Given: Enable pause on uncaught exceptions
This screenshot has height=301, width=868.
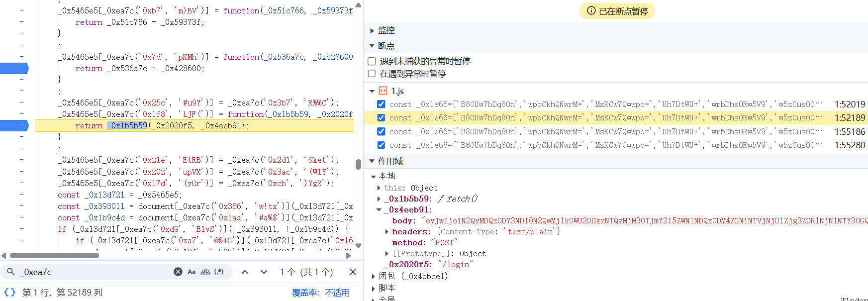Looking at the screenshot, I should [x=372, y=61].
